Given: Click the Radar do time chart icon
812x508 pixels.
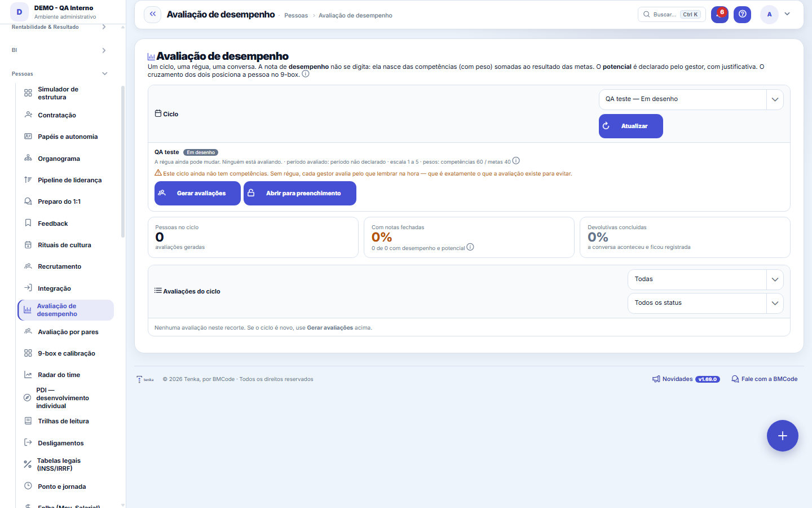Looking at the screenshot, I should coord(28,375).
